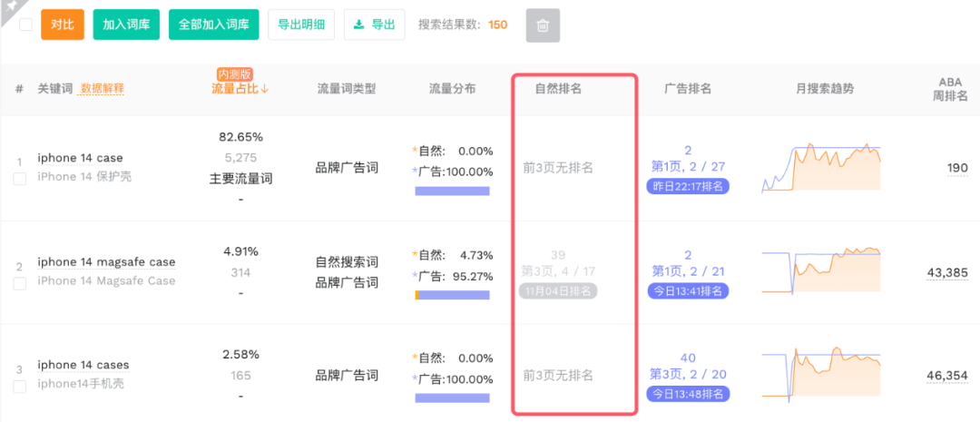Click the 自然排名 column header
This screenshot has height=422, width=980.
click(558, 89)
